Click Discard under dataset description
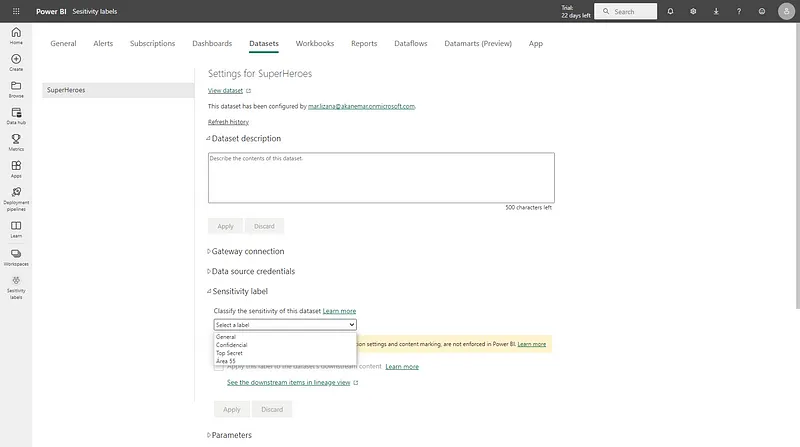 pyautogui.click(x=264, y=226)
